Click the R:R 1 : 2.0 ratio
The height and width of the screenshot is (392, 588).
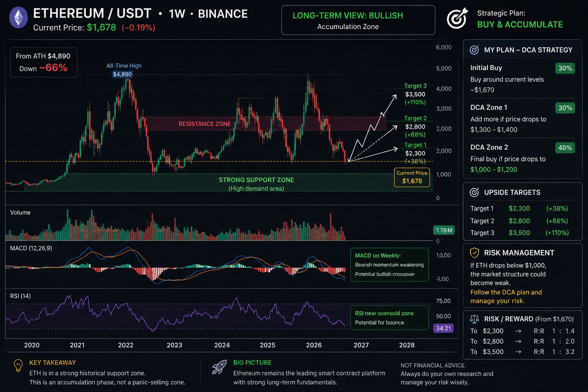pos(554,341)
